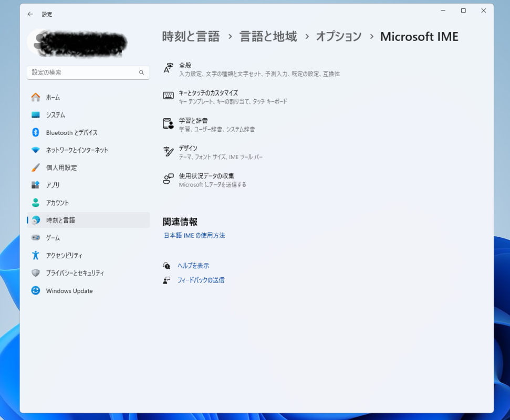
Task: Select システム in the sidebar
Action: pos(88,115)
